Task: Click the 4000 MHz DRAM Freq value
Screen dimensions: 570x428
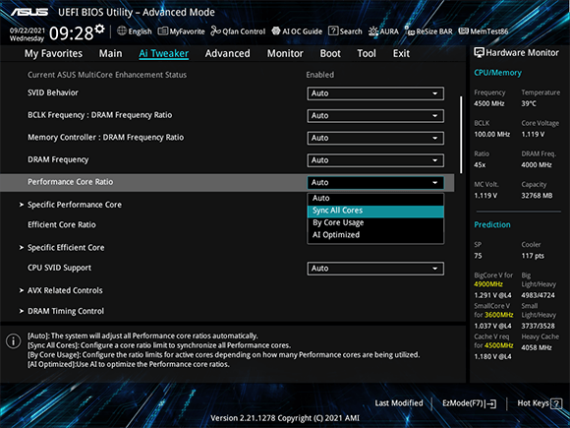Action: pos(536,165)
